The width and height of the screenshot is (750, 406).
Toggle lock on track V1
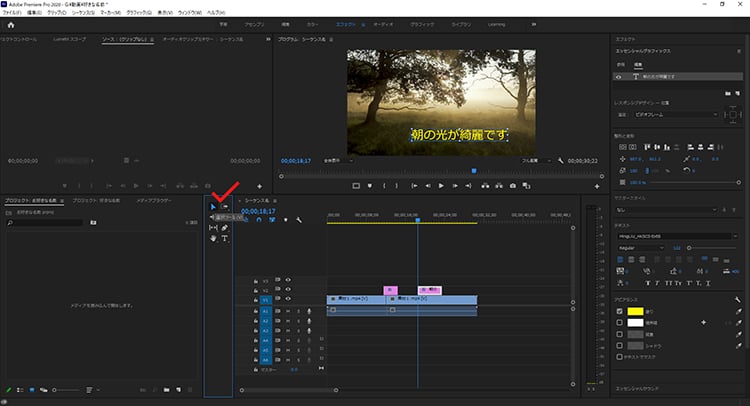256,300
